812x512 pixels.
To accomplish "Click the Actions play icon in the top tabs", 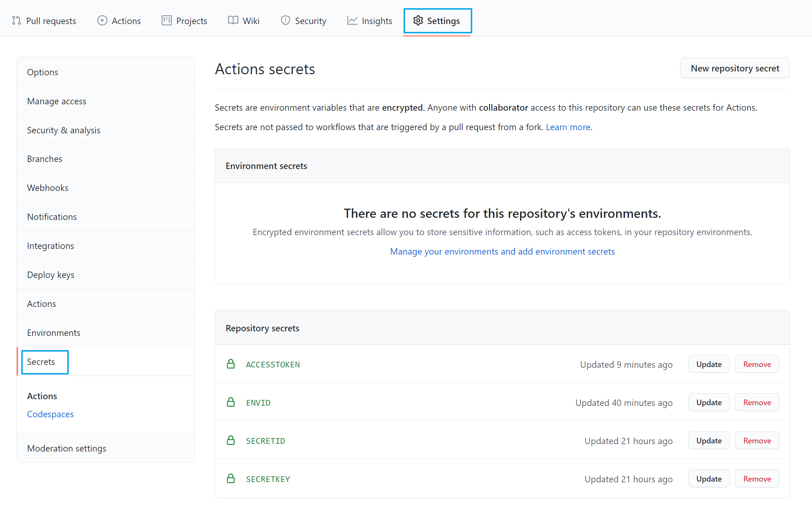I will click(102, 21).
